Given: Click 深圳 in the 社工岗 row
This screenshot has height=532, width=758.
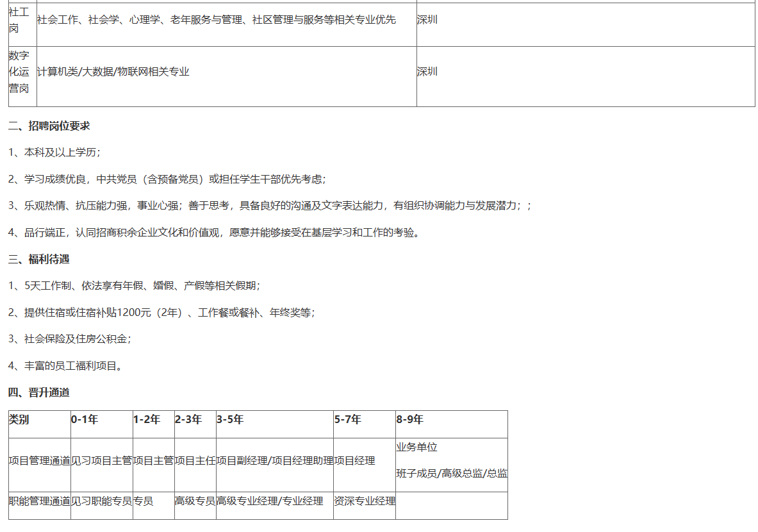Looking at the screenshot, I should click(427, 20).
